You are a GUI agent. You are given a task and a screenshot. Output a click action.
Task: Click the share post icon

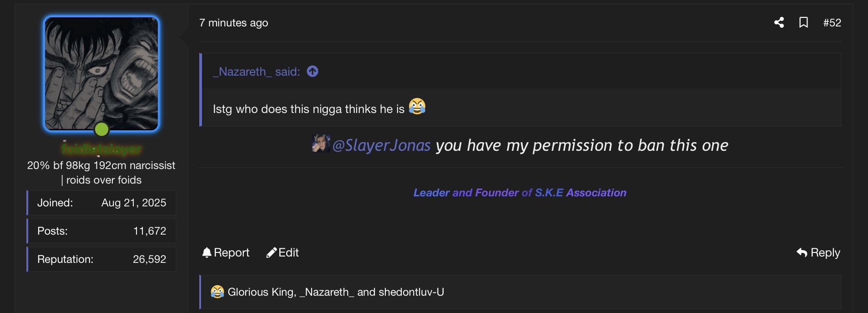click(x=779, y=22)
